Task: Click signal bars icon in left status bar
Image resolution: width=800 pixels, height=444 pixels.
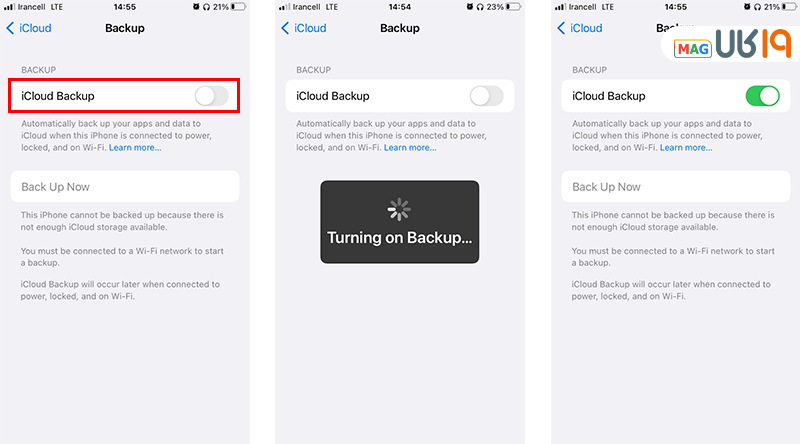Action: (x=9, y=7)
